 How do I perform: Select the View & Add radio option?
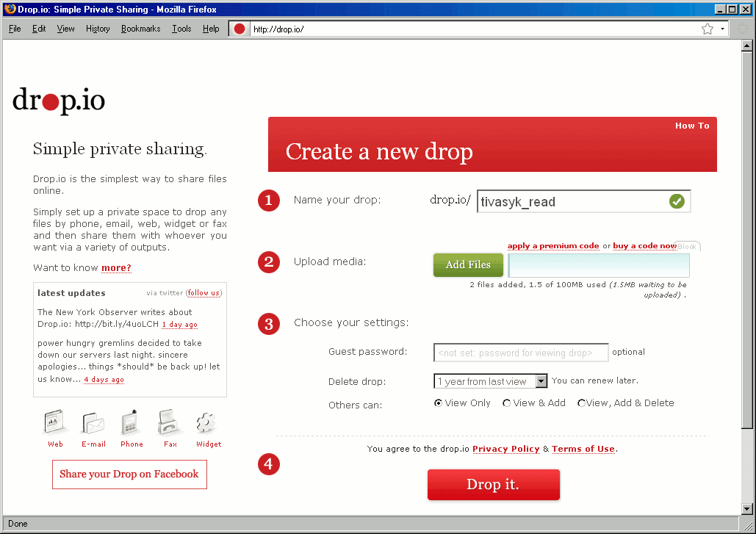point(506,403)
